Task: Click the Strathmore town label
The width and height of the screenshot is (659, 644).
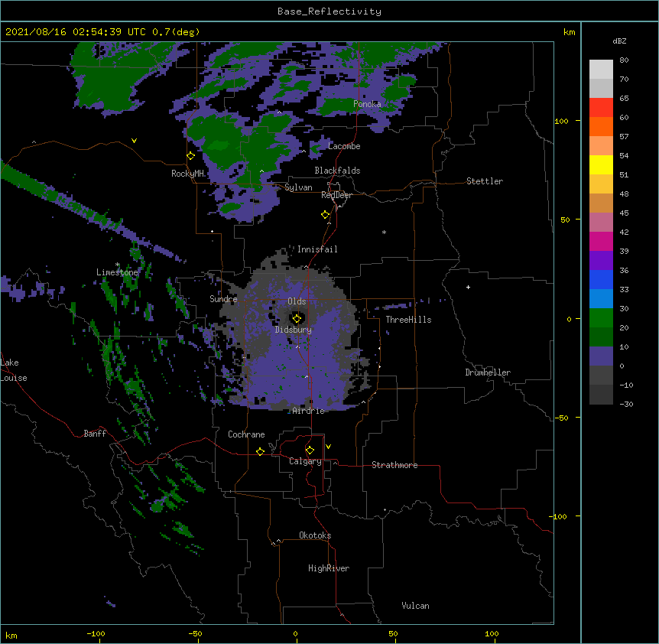Action: coord(394,465)
